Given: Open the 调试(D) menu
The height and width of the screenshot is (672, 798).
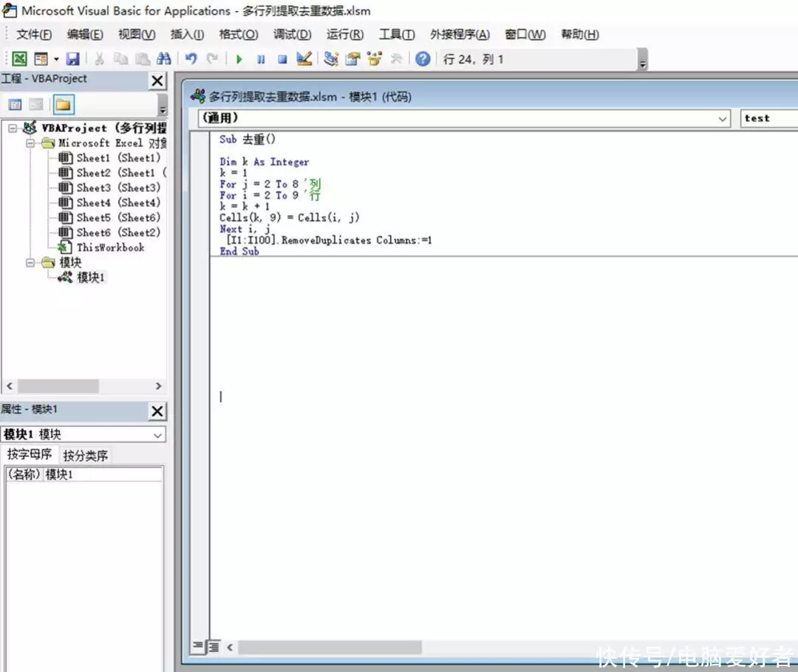Looking at the screenshot, I should pyautogui.click(x=292, y=35).
